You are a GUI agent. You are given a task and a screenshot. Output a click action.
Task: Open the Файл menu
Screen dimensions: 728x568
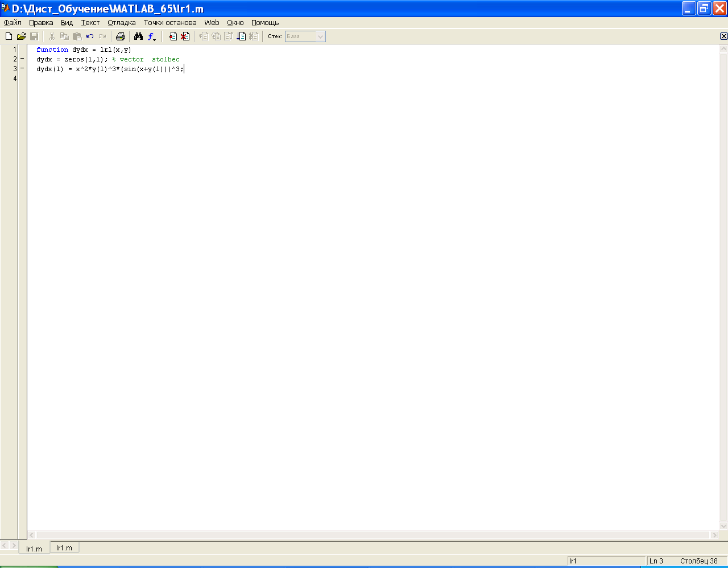pos(13,23)
